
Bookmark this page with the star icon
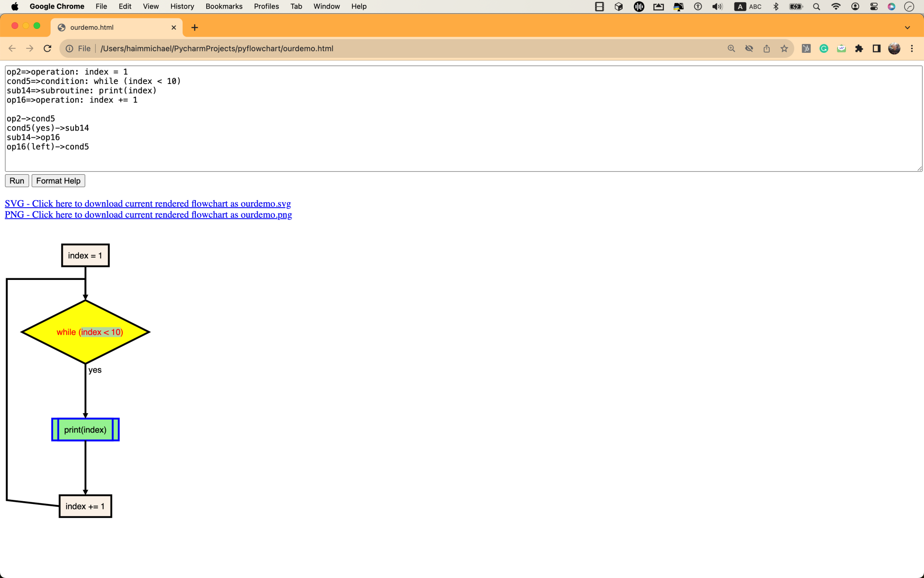[x=784, y=48]
